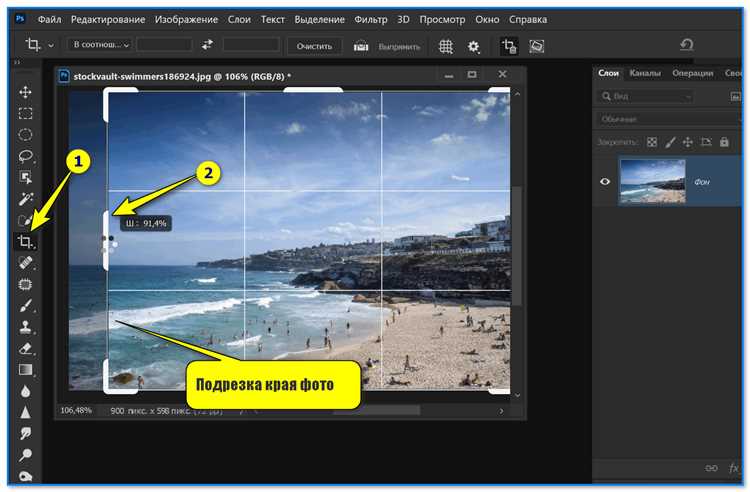
Task: Select the Lasso tool
Action: [26, 156]
